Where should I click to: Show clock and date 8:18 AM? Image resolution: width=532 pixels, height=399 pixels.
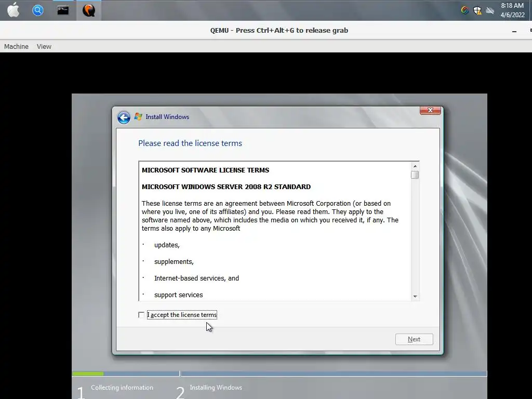512,10
